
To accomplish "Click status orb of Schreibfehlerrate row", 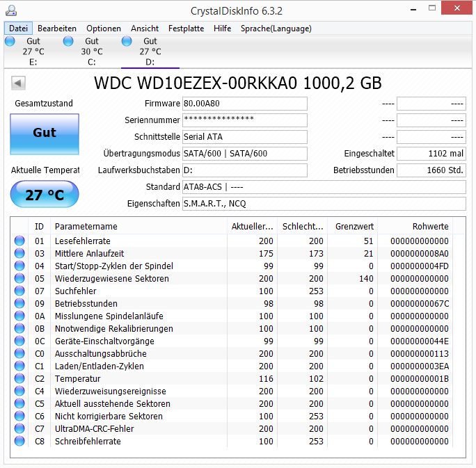I will coord(19,441).
